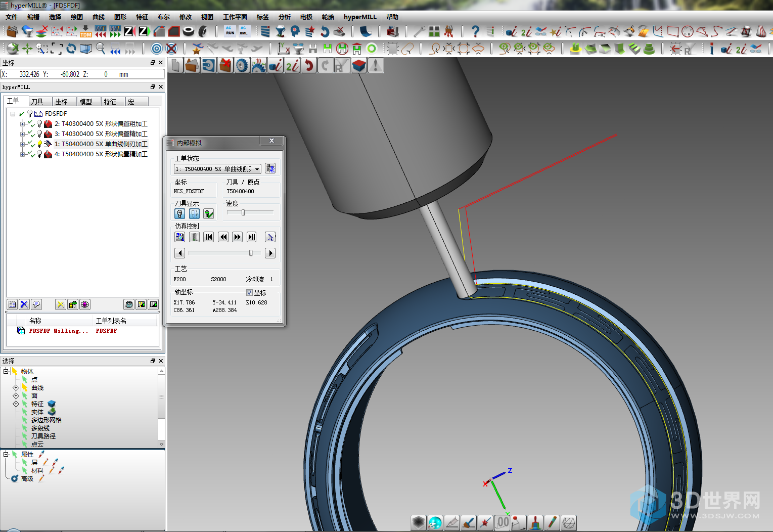Toggle the lit lightbulb for job 1: T50400400
Screen dimensions: 773x532
39,144
